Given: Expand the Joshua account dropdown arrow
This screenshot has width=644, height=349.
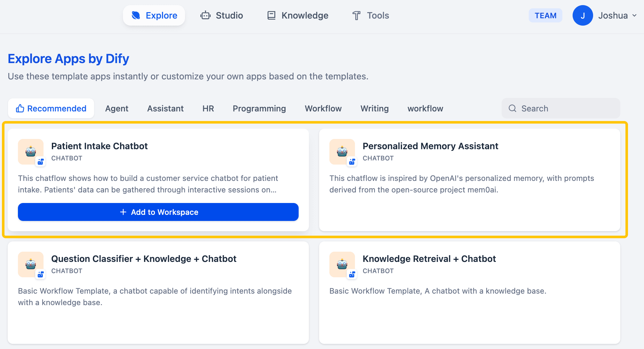Looking at the screenshot, I should pyautogui.click(x=634, y=15).
